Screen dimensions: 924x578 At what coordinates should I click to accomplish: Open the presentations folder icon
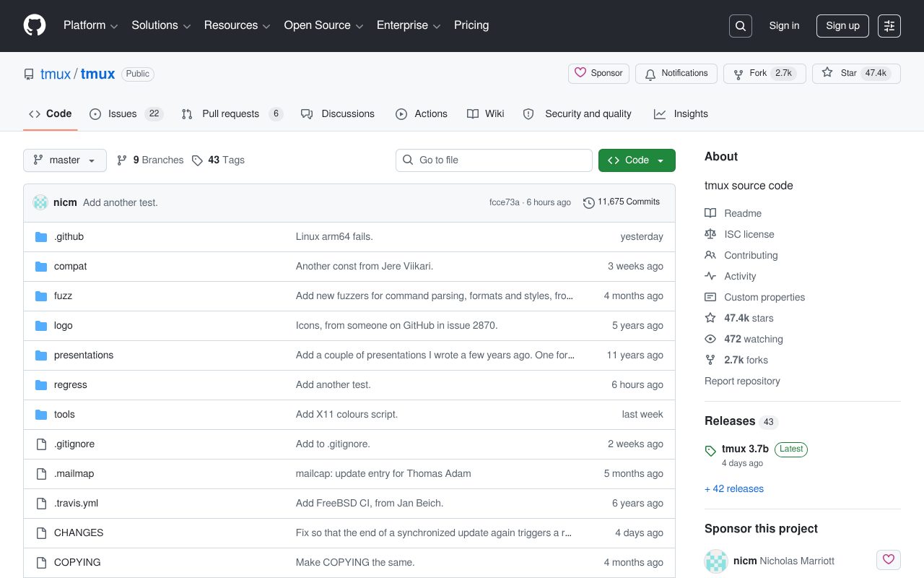(41, 355)
